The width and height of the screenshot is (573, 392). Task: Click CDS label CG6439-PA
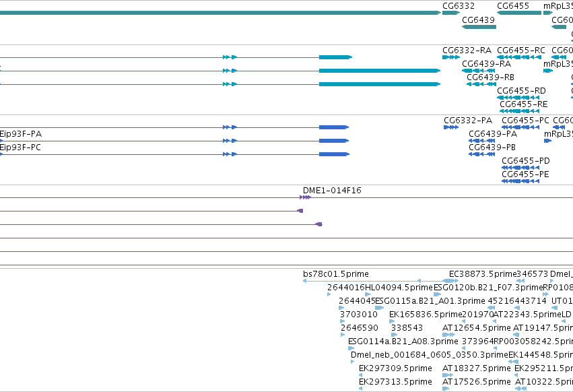click(x=493, y=134)
